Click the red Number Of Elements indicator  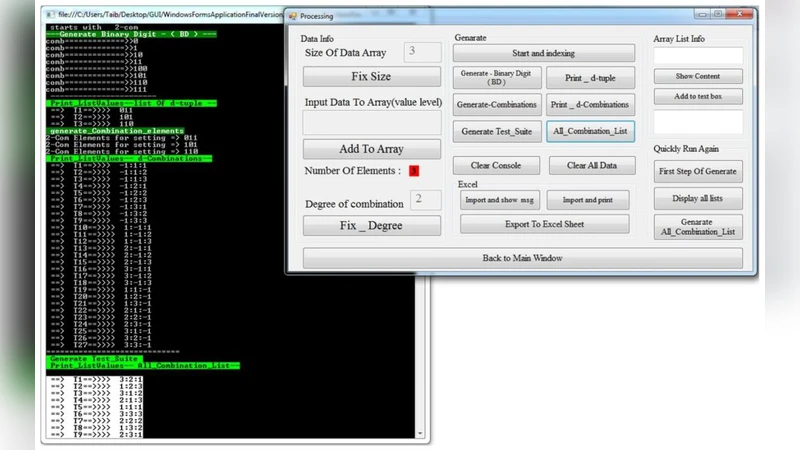414,171
